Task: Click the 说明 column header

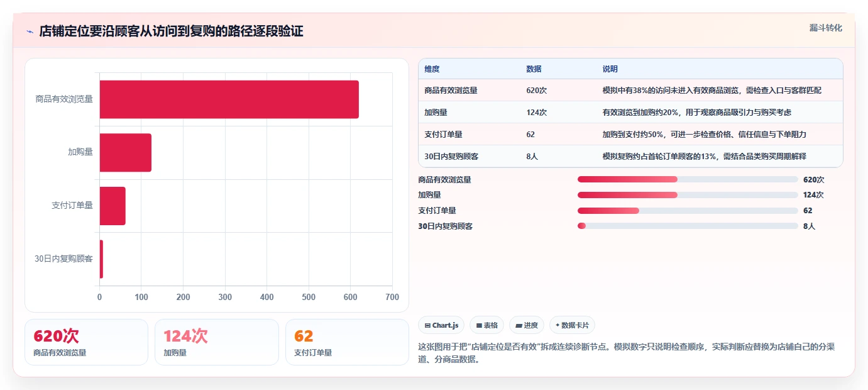Action: (610, 69)
